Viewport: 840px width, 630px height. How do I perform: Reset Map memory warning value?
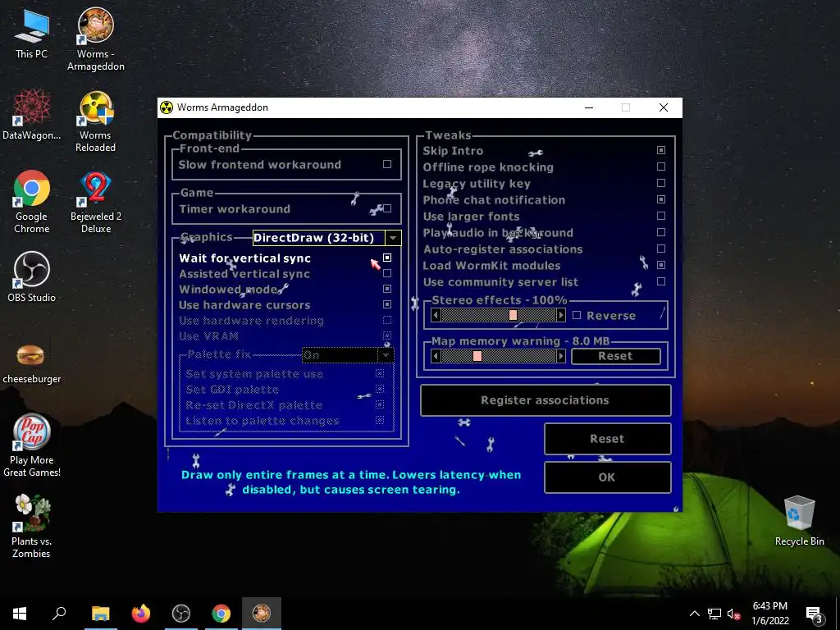[x=615, y=356]
